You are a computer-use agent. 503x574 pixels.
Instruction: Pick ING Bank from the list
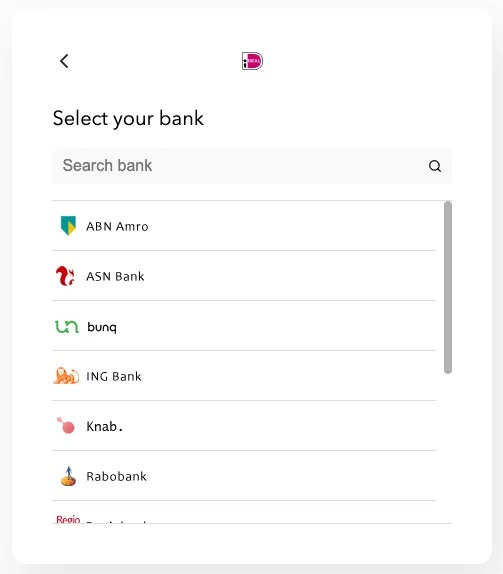[244, 376]
